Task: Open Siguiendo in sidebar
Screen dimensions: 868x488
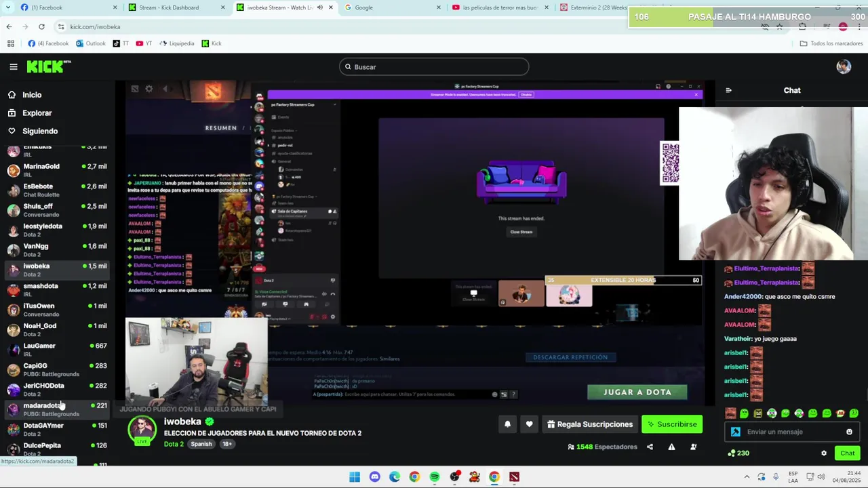Action: point(40,131)
